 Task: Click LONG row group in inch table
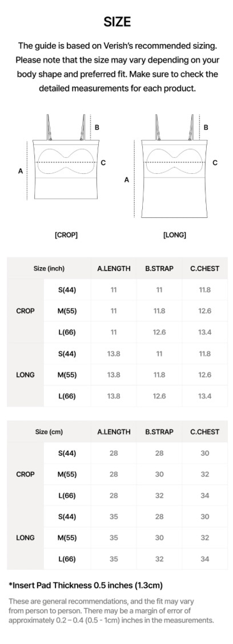(x=26, y=375)
